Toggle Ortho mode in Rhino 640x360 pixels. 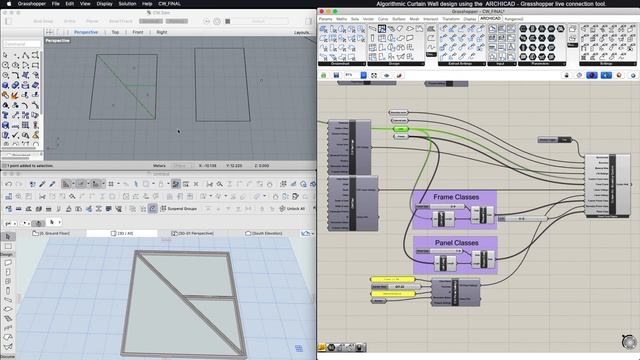pyautogui.click(x=70, y=21)
